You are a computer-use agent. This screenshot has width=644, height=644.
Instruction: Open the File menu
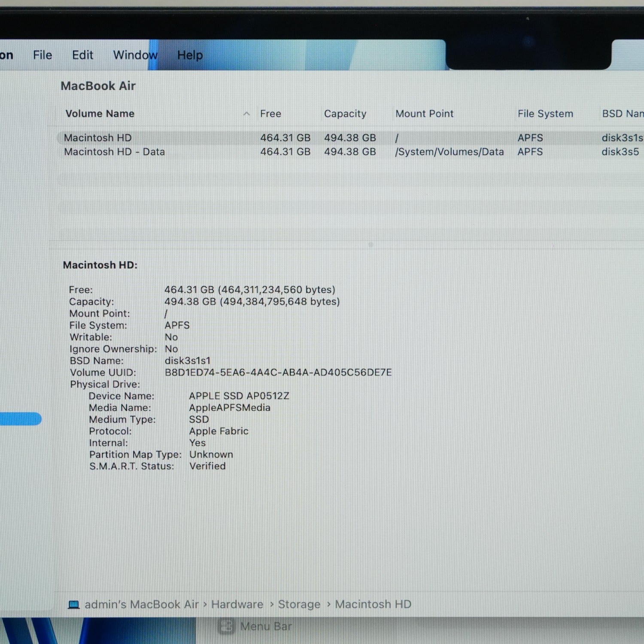(43, 55)
